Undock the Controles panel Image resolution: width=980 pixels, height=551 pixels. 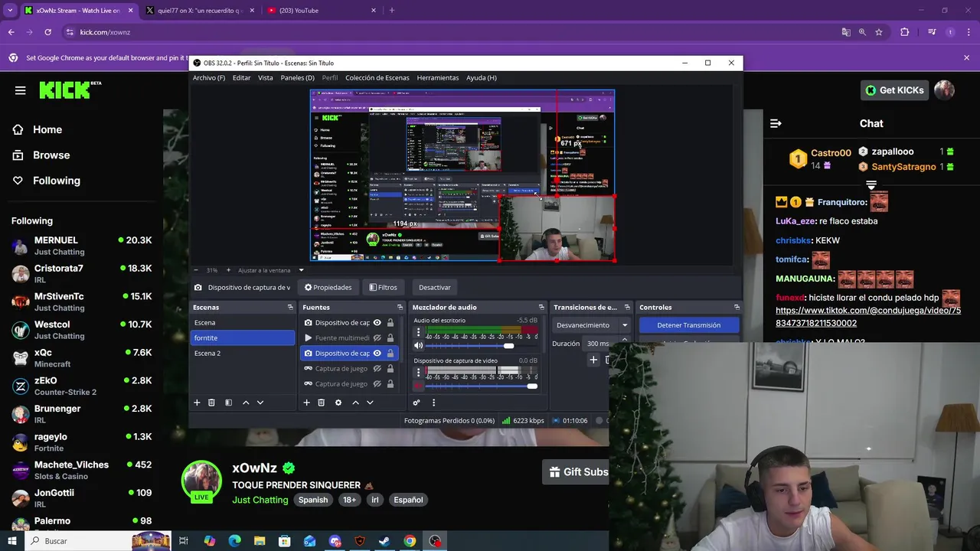(737, 307)
